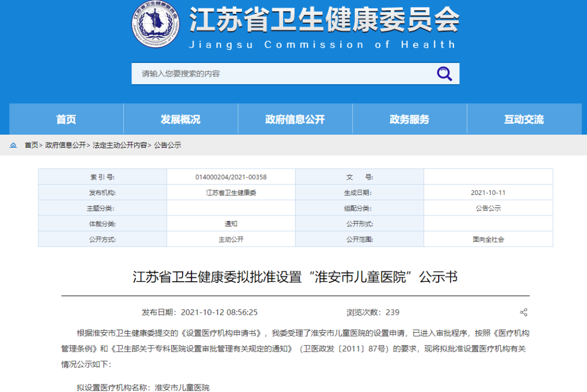Click the home icon in breadcrumb bar
This screenshot has height=392, width=587.
[x=13, y=145]
